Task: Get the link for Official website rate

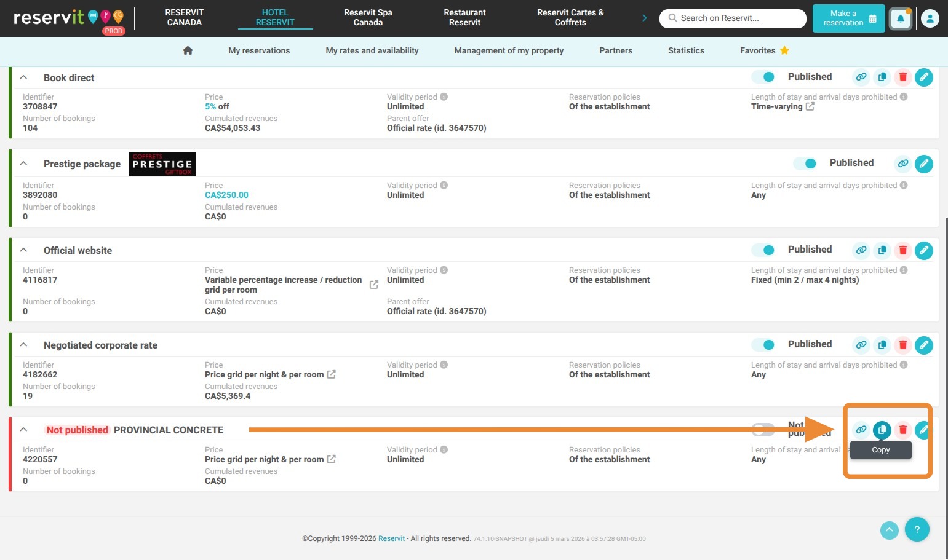Action: click(x=861, y=250)
